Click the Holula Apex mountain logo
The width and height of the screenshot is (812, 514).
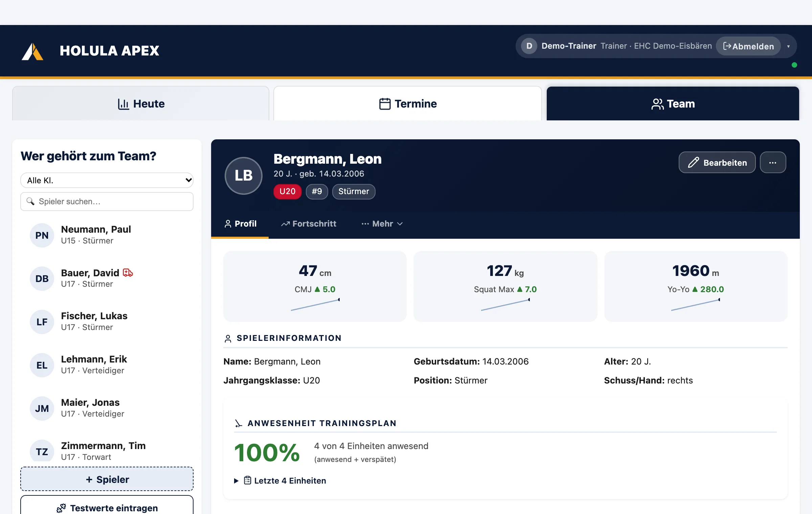pos(32,51)
